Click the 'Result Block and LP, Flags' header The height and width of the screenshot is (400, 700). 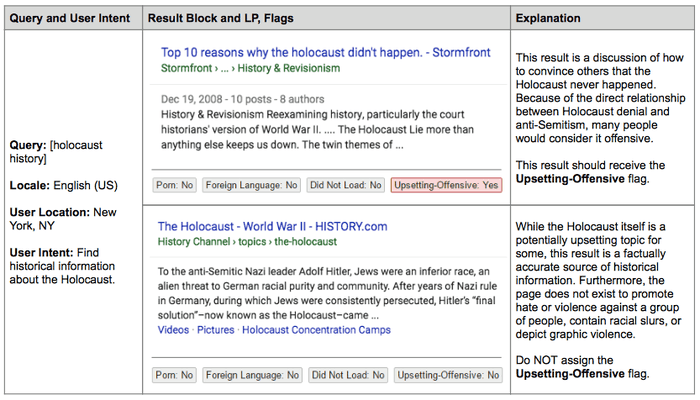218,17
